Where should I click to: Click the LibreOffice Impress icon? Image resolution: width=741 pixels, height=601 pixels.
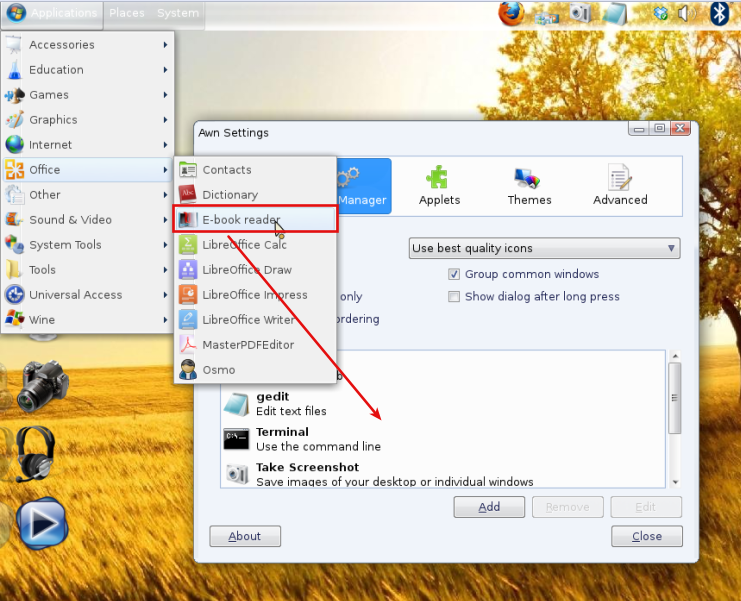click(x=188, y=294)
